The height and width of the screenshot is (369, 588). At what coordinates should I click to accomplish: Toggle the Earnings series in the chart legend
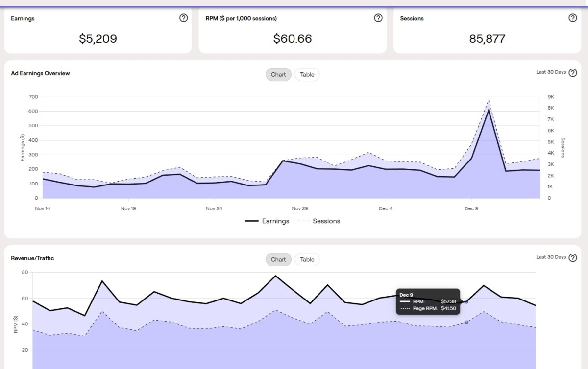(x=268, y=221)
